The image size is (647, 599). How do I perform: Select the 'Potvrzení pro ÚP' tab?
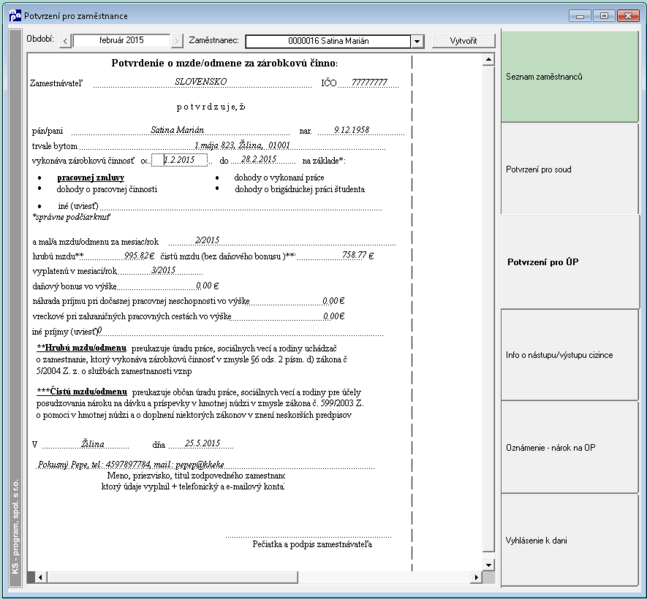569,262
